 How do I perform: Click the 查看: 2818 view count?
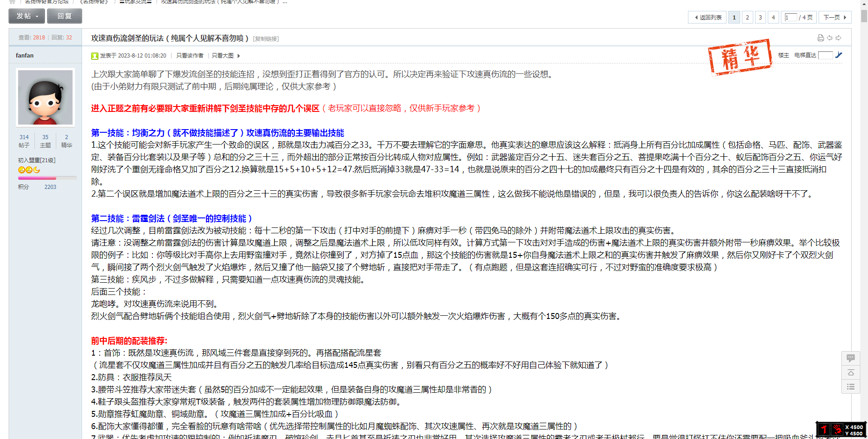32,38
